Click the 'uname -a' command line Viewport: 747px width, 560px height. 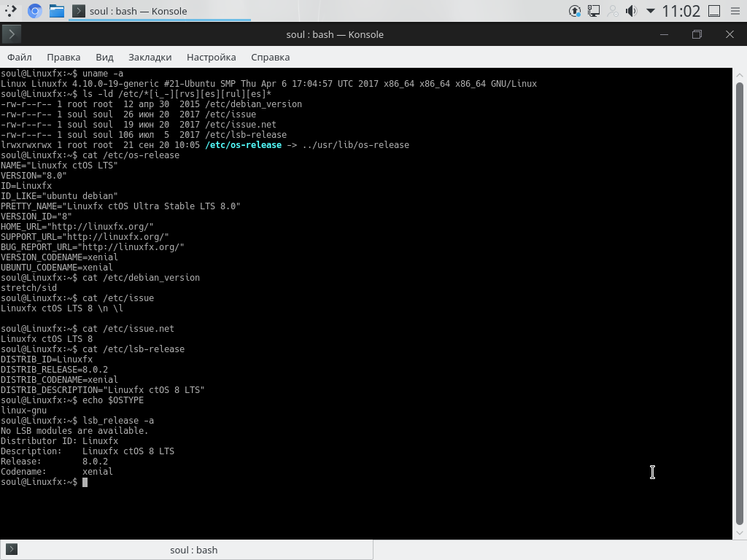click(x=62, y=74)
